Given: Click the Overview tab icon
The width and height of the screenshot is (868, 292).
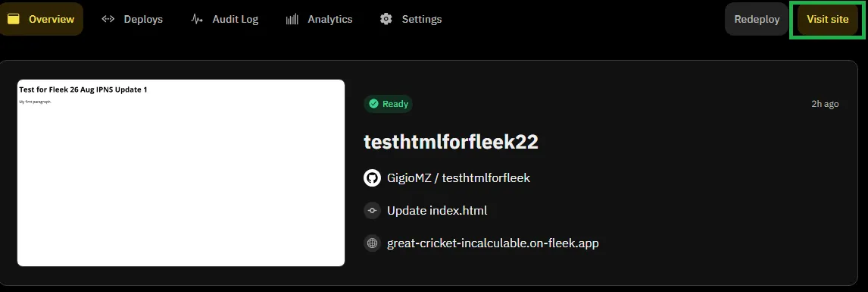Looking at the screenshot, I should (14, 19).
